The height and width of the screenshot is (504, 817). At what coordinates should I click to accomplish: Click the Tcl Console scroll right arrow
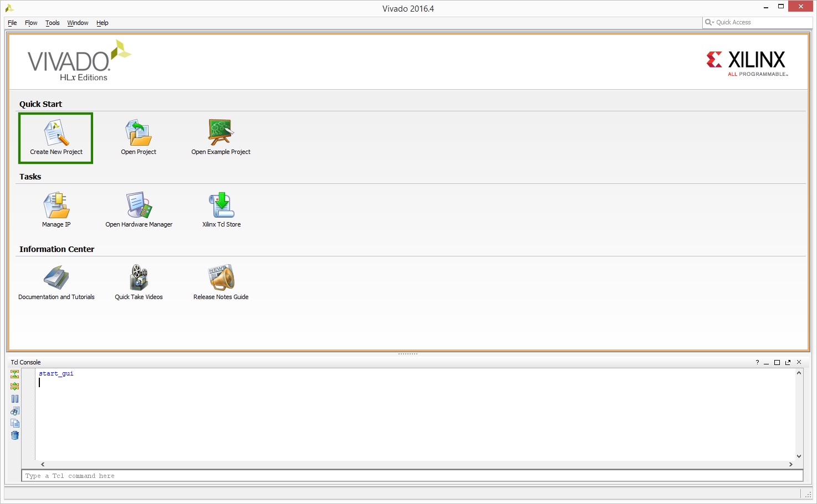tap(791, 465)
